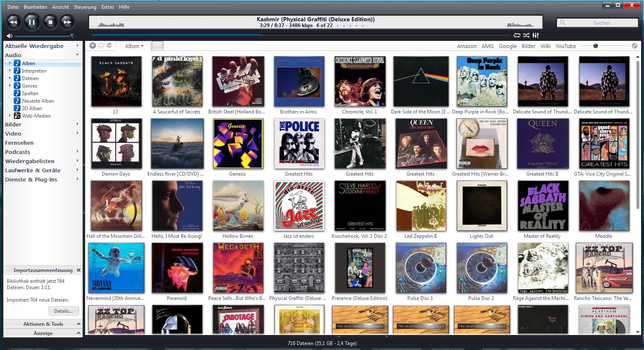Viewport: 644px width, 350px height.
Task: Click the Google lookup link
Action: [x=508, y=46]
